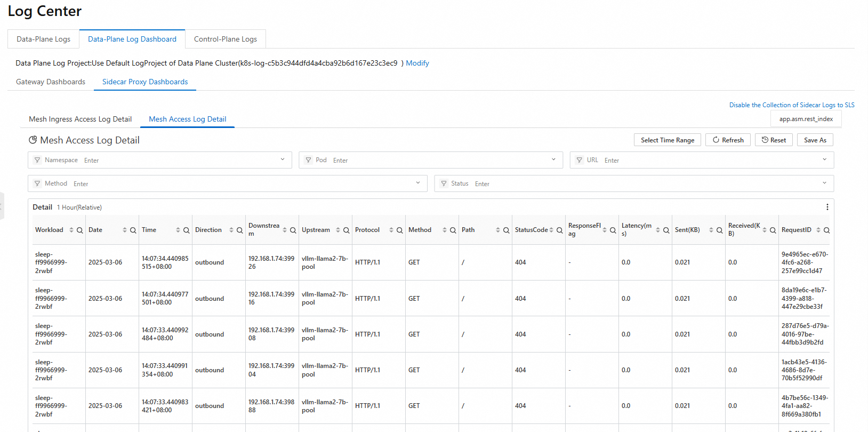Sort by the Downstream column
This screenshot has width=868, height=432.
(x=285, y=230)
